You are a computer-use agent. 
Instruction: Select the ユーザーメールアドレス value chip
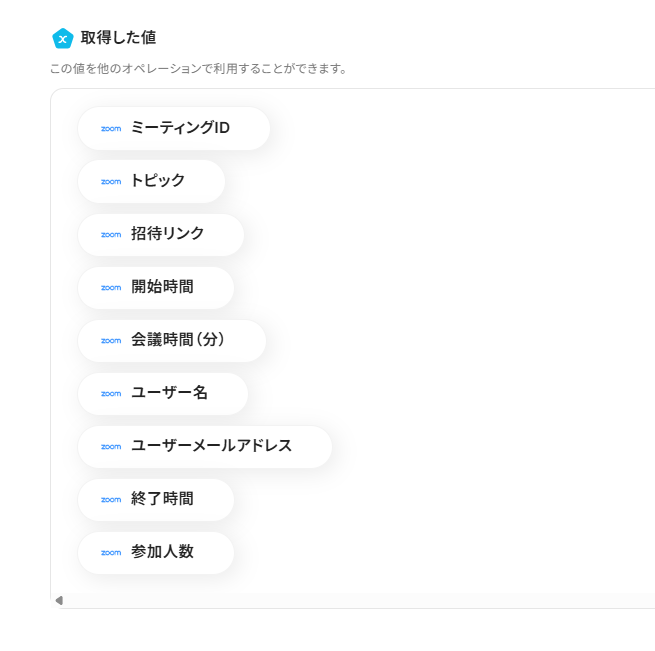[x=211, y=447]
